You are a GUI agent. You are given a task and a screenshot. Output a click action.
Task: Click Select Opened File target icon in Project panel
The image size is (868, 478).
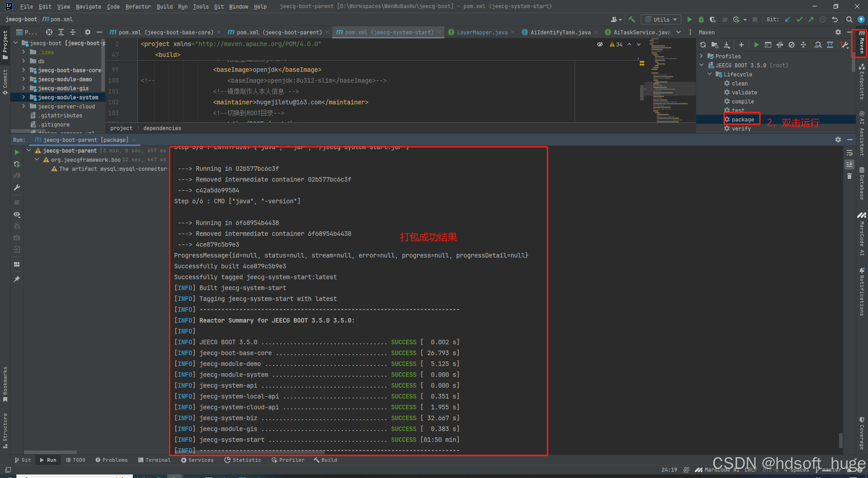49,32
